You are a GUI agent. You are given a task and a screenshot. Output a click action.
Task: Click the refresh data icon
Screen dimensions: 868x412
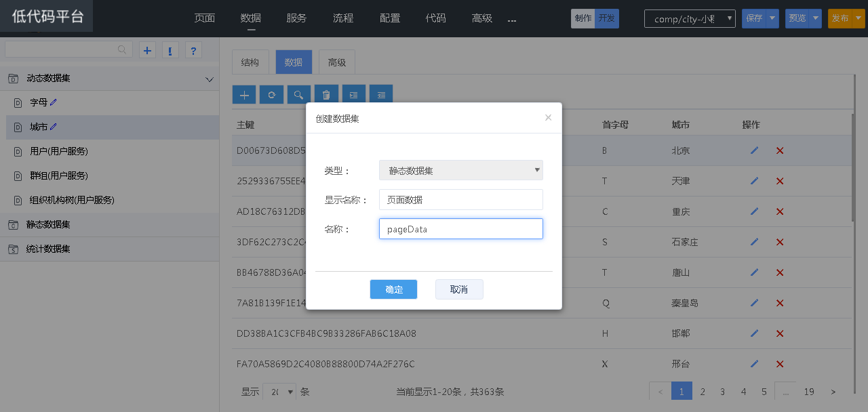tap(271, 95)
